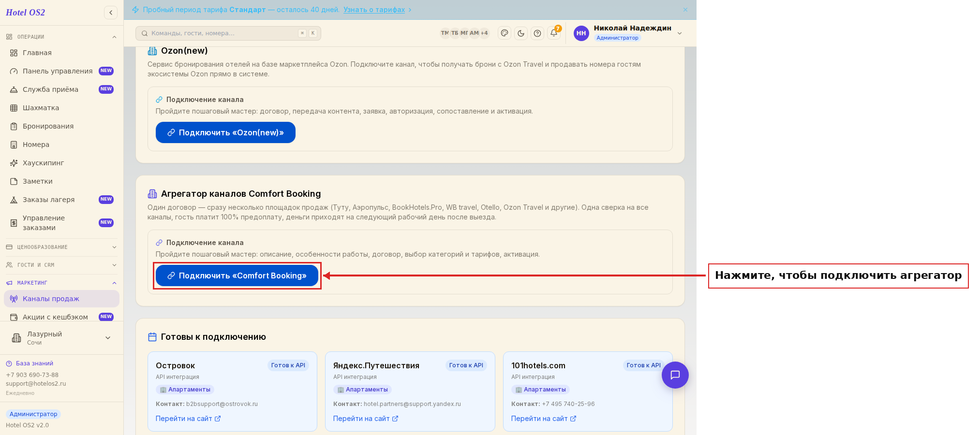The image size is (980, 435).
Task: Dismiss the trial period banner
Action: click(x=685, y=10)
